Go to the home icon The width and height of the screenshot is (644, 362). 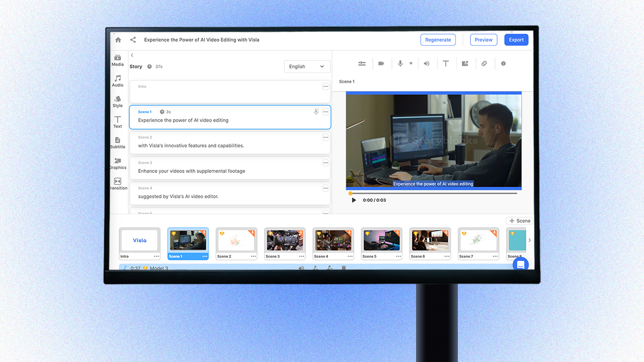click(118, 40)
